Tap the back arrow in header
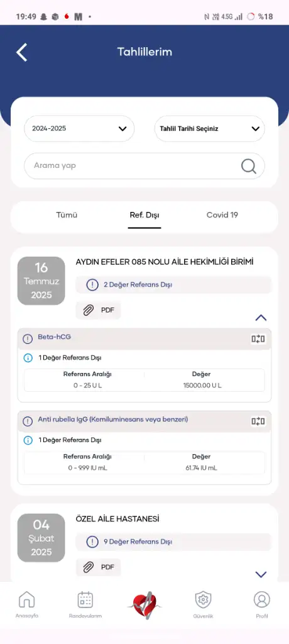The width and height of the screenshot is (289, 644). click(x=22, y=53)
